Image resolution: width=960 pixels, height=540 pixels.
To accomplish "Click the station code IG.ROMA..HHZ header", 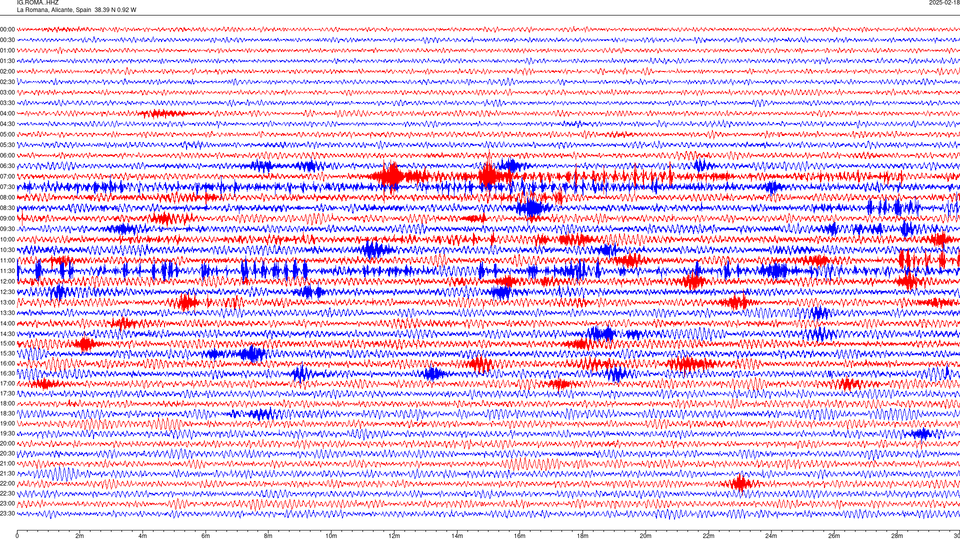I will [x=38, y=2].
